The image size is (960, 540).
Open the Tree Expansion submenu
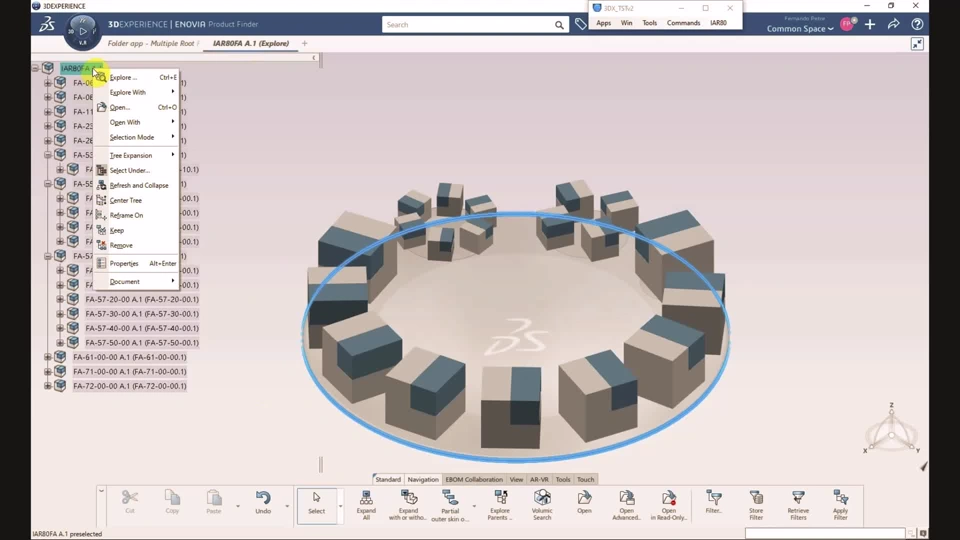click(136, 156)
